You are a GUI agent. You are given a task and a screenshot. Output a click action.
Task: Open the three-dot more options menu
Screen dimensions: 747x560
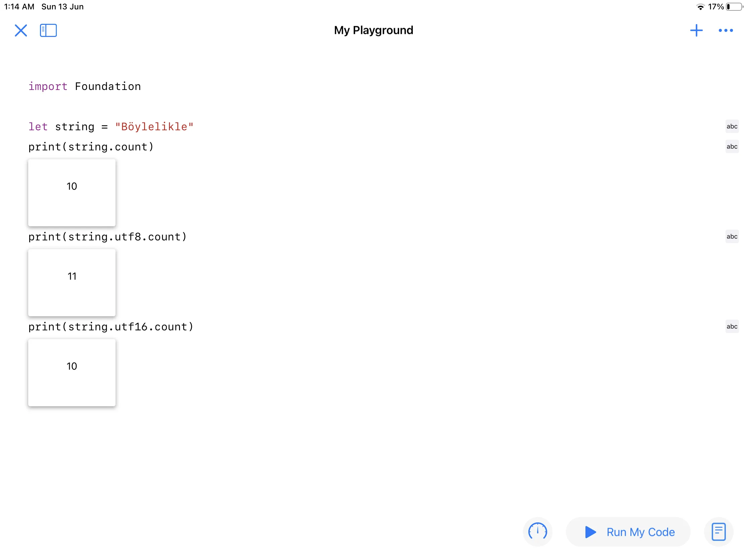click(x=726, y=30)
